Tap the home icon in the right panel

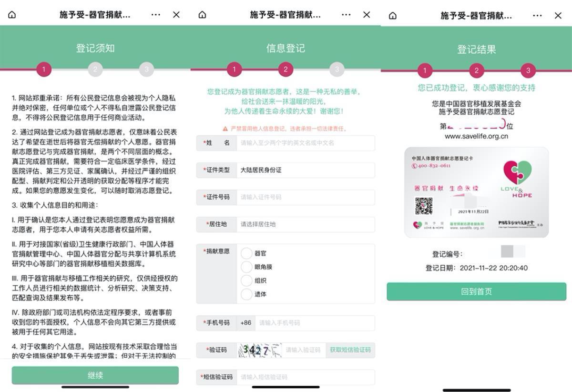pyautogui.click(x=393, y=16)
